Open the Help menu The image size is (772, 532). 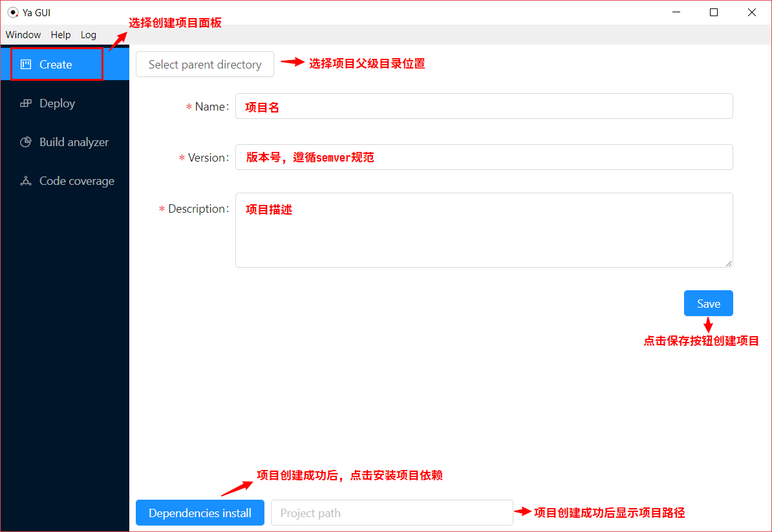pyautogui.click(x=61, y=35)
